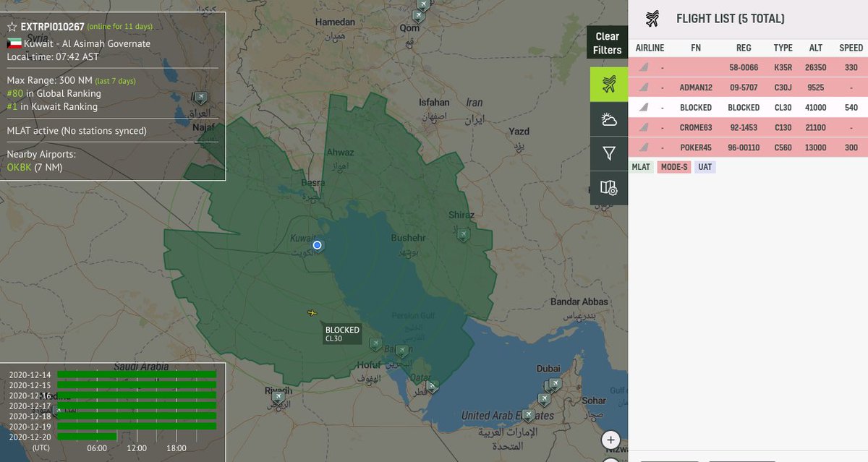Select the ADMAN12 flight row

tap(748, 87)
